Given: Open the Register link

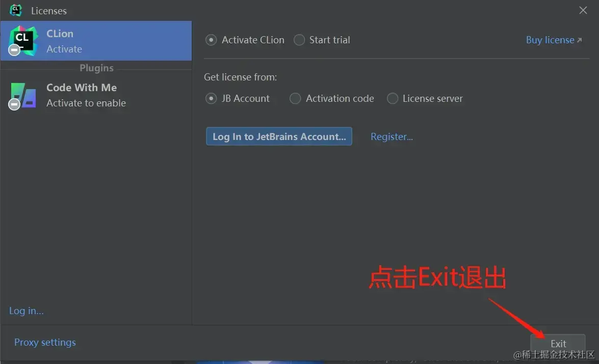Looking at the screenshot, I should pyautogui.click(x=392, y=136).
